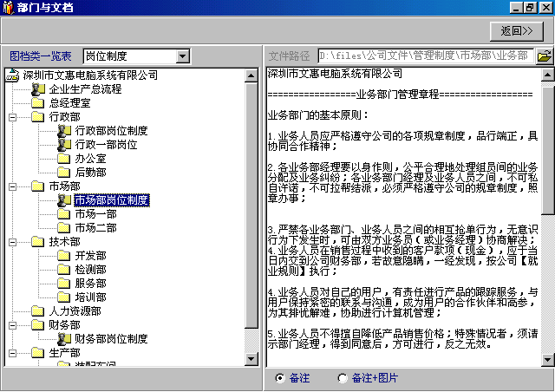Click the tree panel scrollbar thumb
This screenshot has width=555, height=392.
(x=251, y=205)
